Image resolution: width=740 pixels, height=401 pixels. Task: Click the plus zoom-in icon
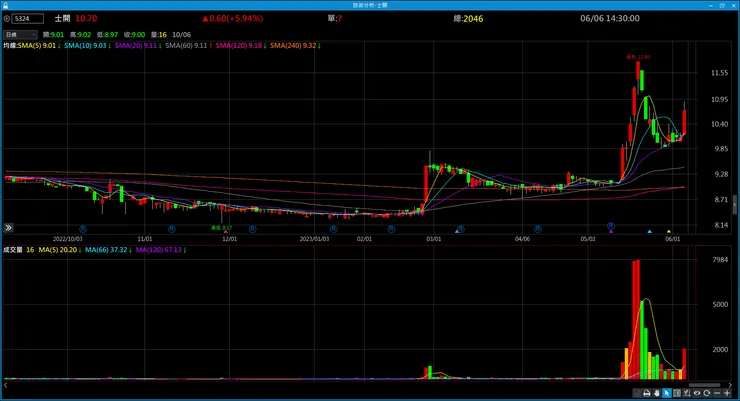coord(727,393)
